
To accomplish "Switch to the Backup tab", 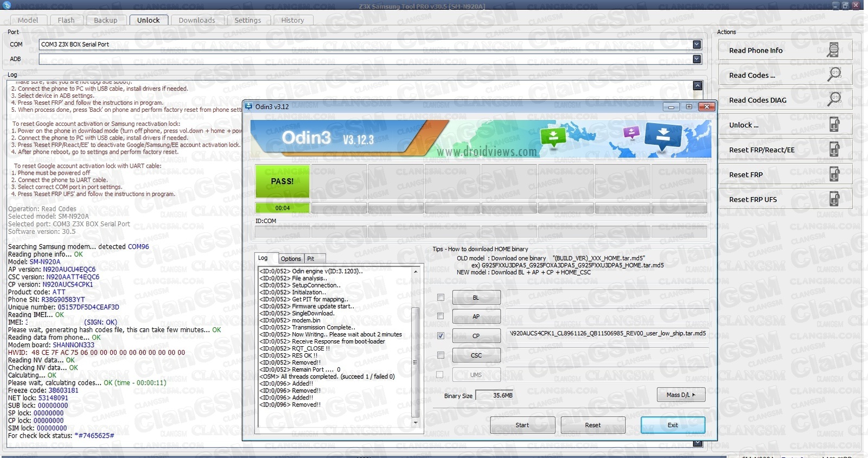I will click(x=105, y=20).
